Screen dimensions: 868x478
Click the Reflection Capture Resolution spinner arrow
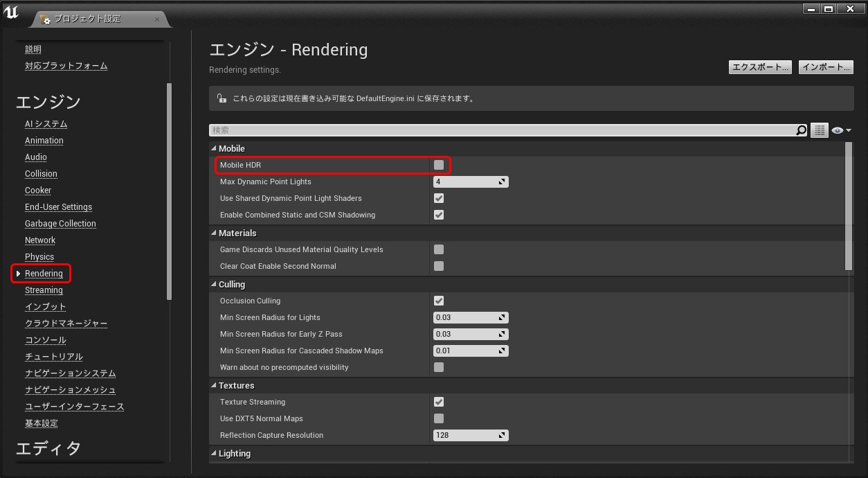point(503,436)
